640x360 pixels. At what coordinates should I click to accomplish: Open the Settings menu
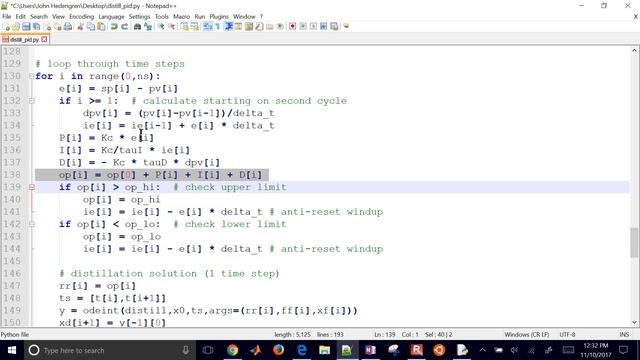(x=139, y=17)
